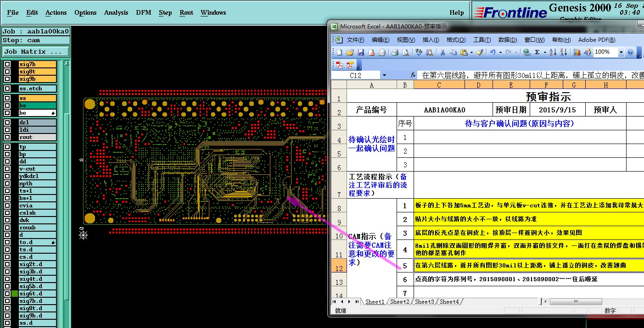Select cell containing AAB1A00KA0
The height and width of the screenshot is (328, 644).
444,110
